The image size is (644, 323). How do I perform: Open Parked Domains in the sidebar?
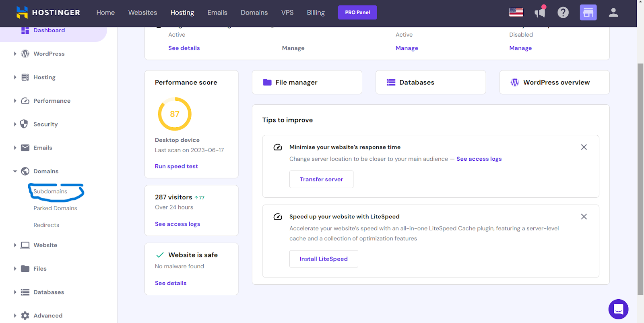click(55, 208)
